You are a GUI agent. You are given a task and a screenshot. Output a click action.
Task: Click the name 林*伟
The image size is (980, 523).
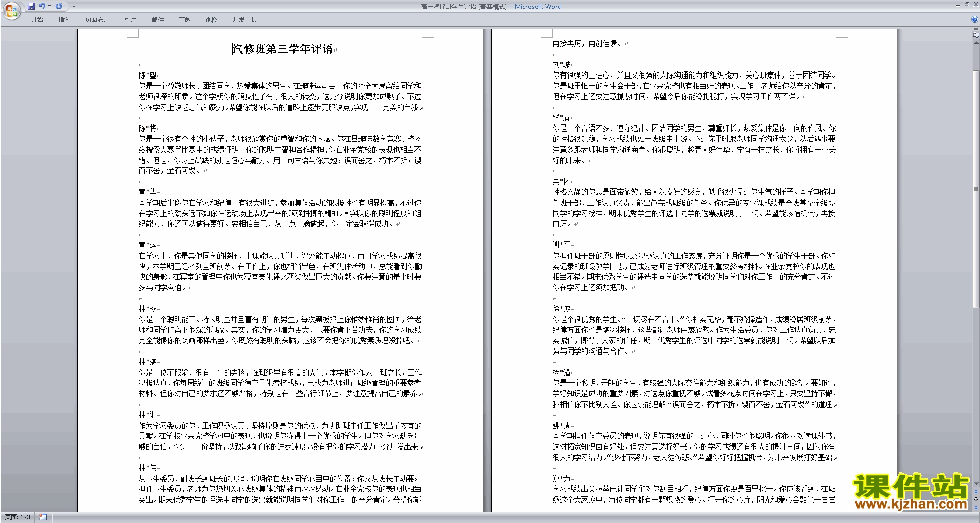click(148, 468)
